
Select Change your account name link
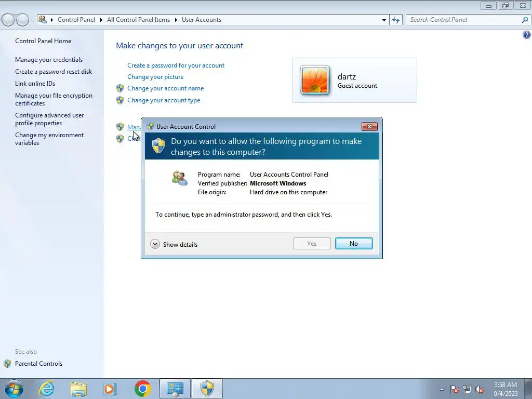166,88
